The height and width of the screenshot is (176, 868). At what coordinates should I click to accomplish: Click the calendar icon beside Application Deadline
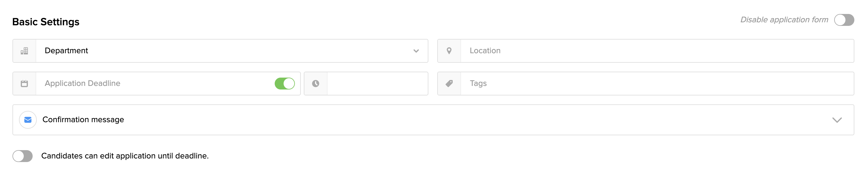click(x=24, y=84)
